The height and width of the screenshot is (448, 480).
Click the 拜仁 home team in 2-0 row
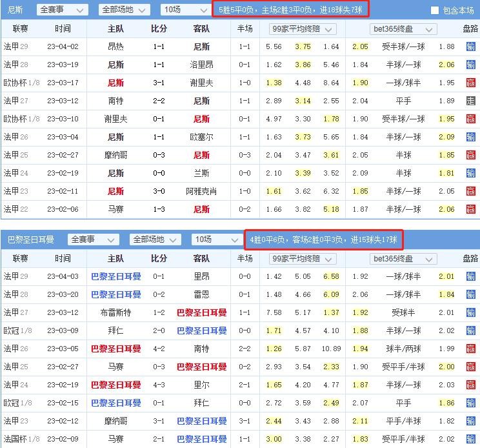[116, 331]
